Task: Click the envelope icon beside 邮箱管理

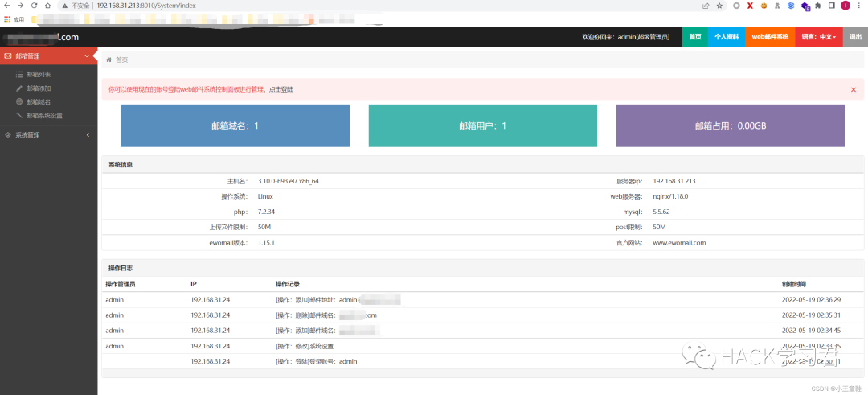Action: [x=8, y=56]
